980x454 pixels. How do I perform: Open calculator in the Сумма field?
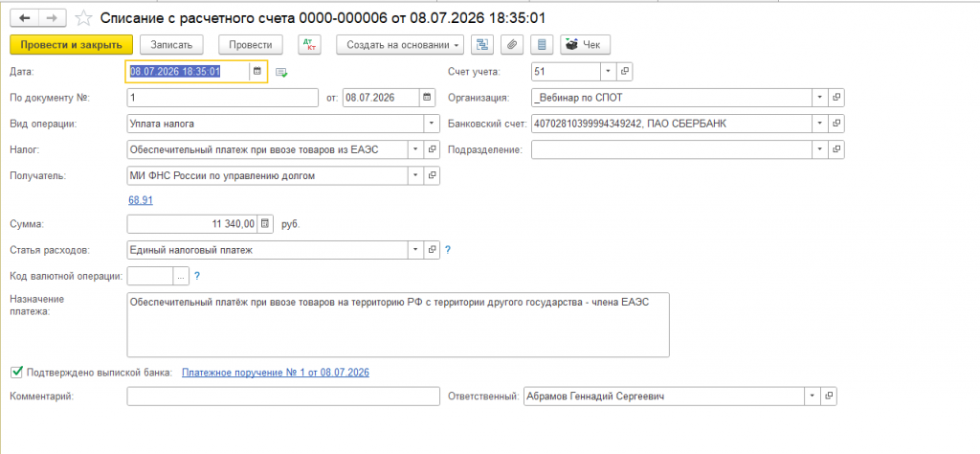pyautogui.click(x=266, y=224)
